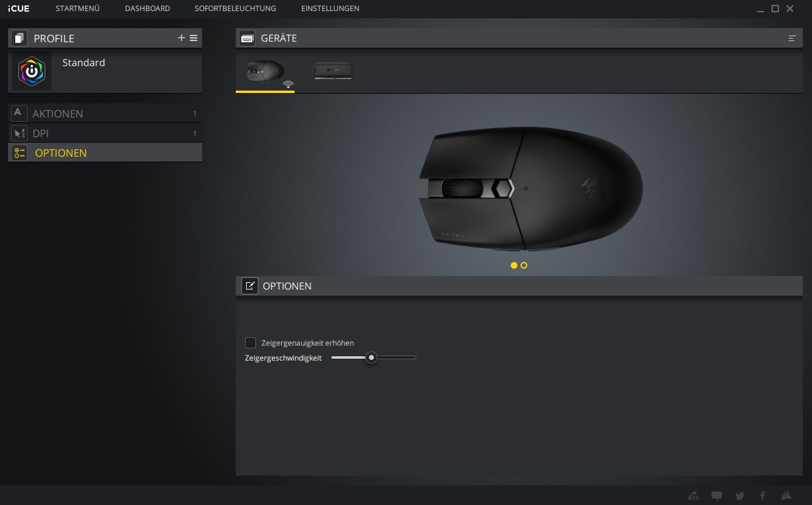Screen dimensions: 812x505
Task: Switch to second mouse view dot
Action: pos(524,265)
